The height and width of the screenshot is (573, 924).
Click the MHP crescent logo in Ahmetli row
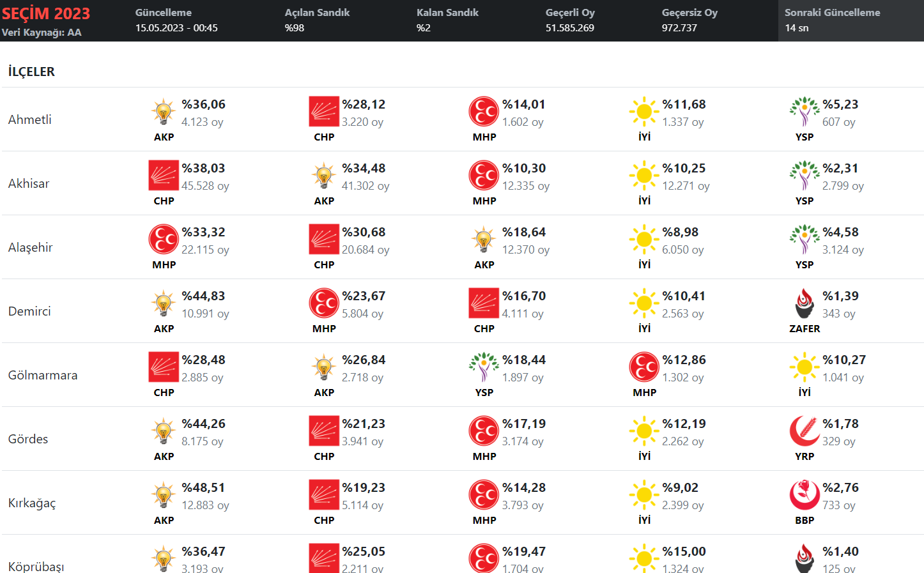pos(484,112)
